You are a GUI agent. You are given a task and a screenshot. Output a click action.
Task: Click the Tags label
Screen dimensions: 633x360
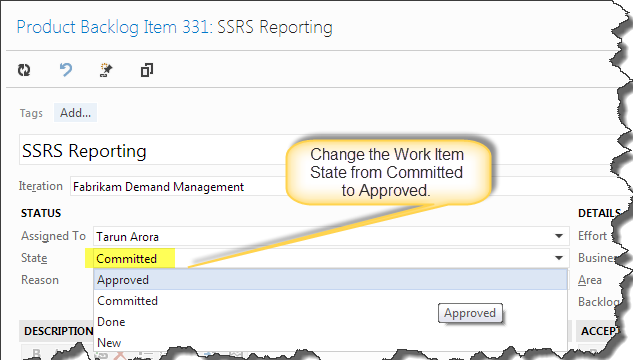coord(31,113)
